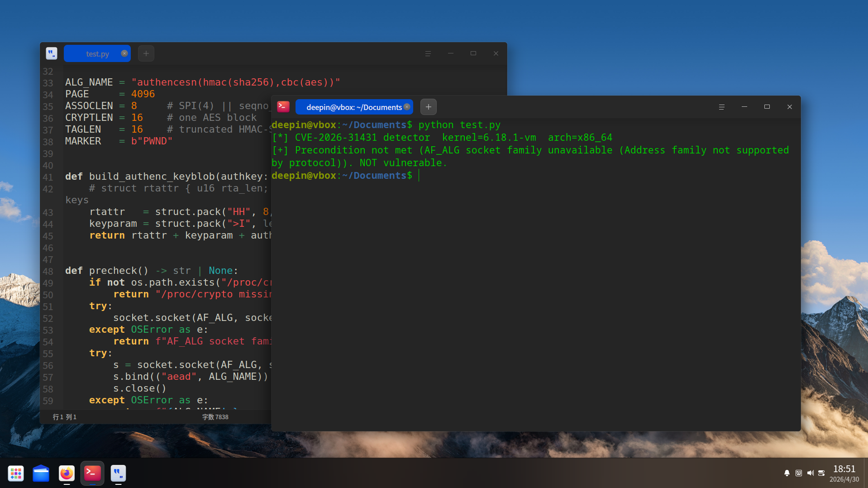
Task: Select the deepin@vbox: ~/Documents terminal tab
Action: click(354, 107)
